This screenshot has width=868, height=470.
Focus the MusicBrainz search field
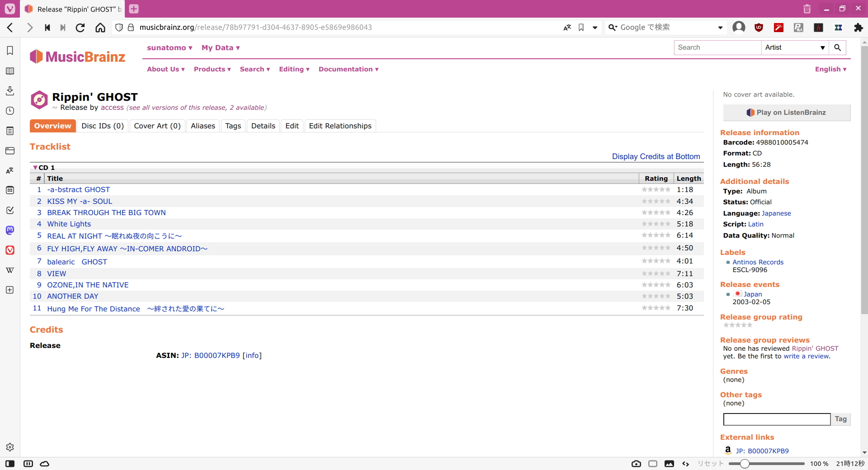tap(717, 47)
